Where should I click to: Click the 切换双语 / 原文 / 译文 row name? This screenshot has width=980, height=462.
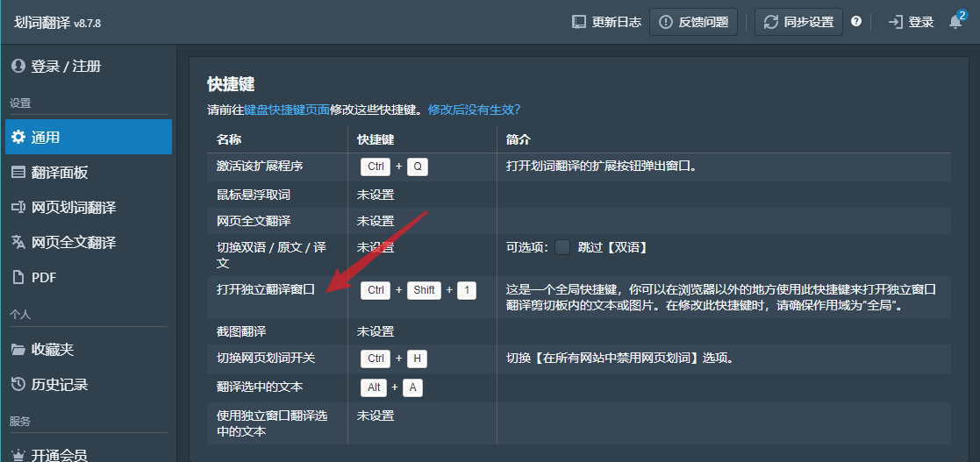point(271,255)
